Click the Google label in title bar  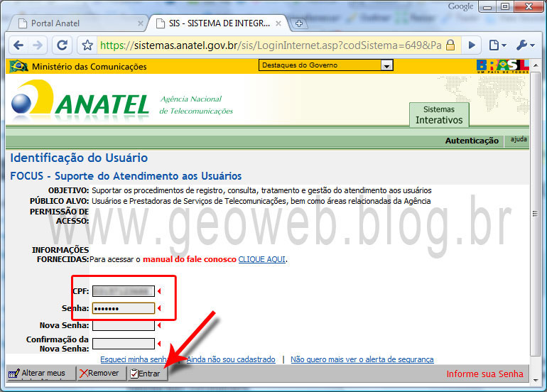click(460, 6)
